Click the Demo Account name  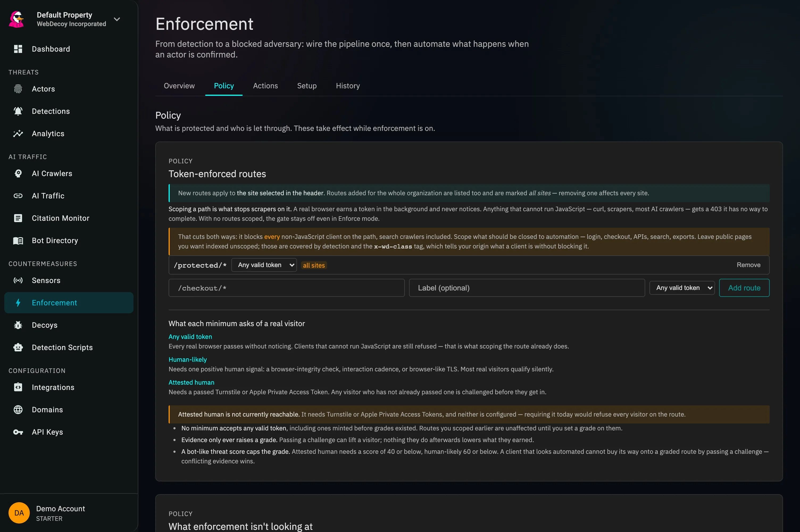pyautogui.click(x=60, y=509)
